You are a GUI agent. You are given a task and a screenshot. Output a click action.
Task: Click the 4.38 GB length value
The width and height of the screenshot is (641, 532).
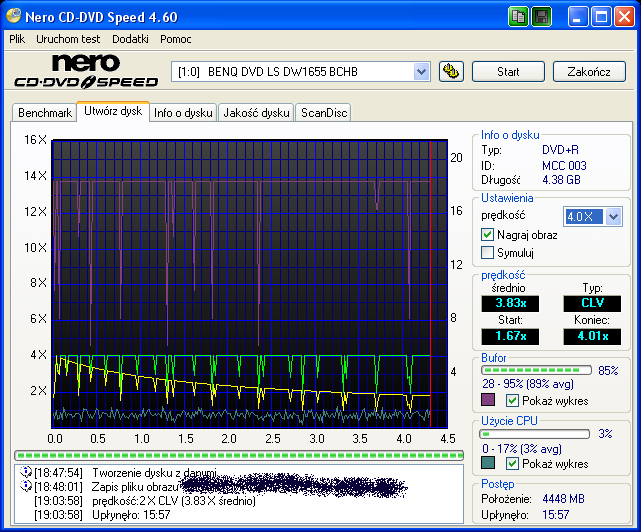(561, 180)
